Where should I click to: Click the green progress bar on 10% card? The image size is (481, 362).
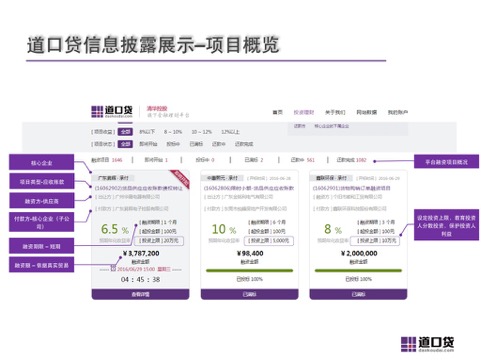pyautogui.click(x=249, y=271)
